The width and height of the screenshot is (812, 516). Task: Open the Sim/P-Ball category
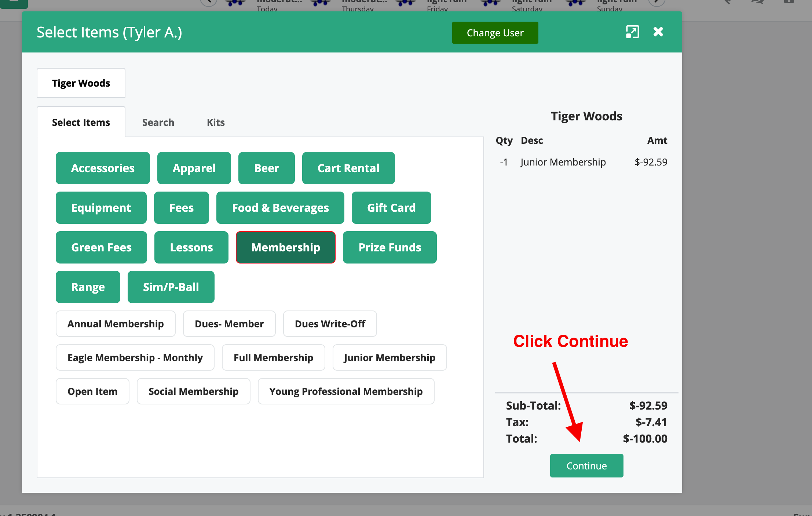(171, 287)
